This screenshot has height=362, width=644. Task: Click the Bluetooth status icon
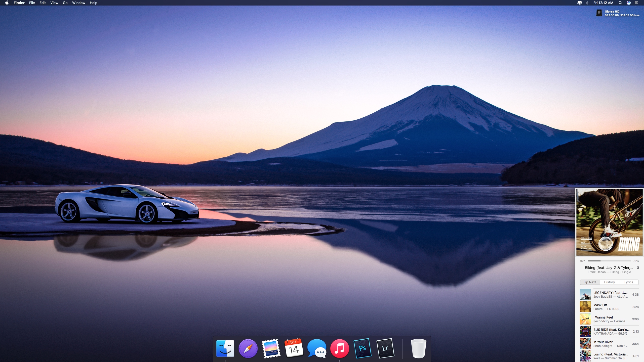pyautogui.click(x=587, y=3)
